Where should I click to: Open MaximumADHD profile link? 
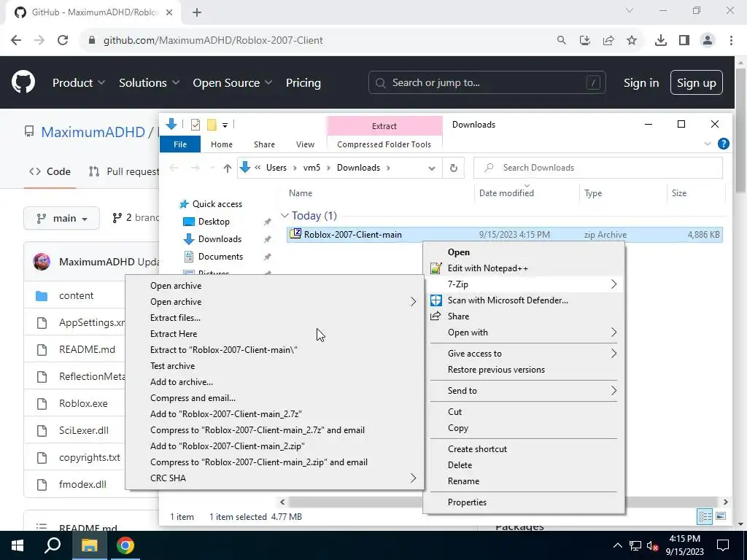coord(93,132)
